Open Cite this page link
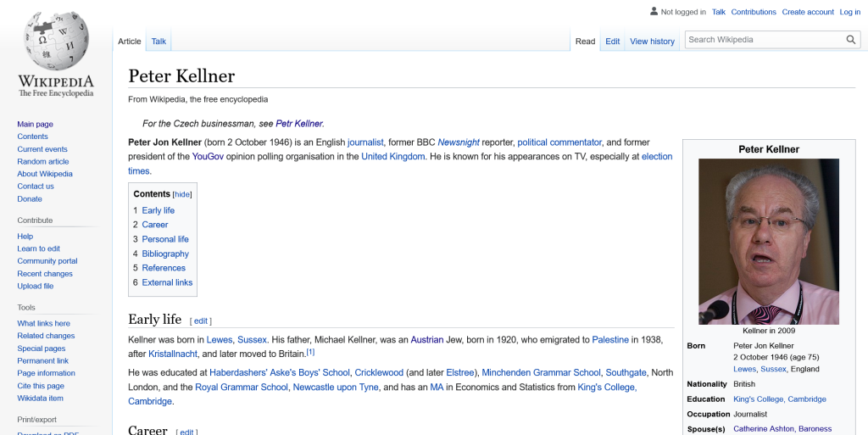This screenshot has width=868, height=435. coord(41,386)
